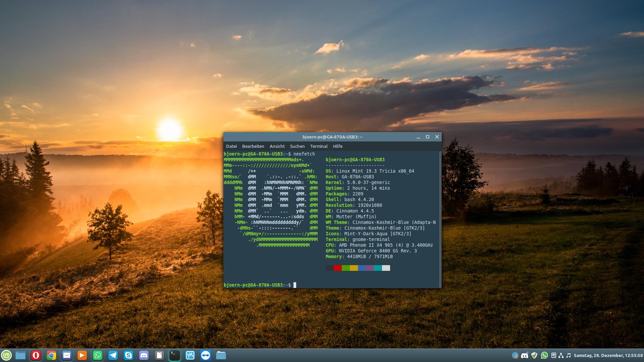Open Discord launcher in the panel

tap(144, 355)
